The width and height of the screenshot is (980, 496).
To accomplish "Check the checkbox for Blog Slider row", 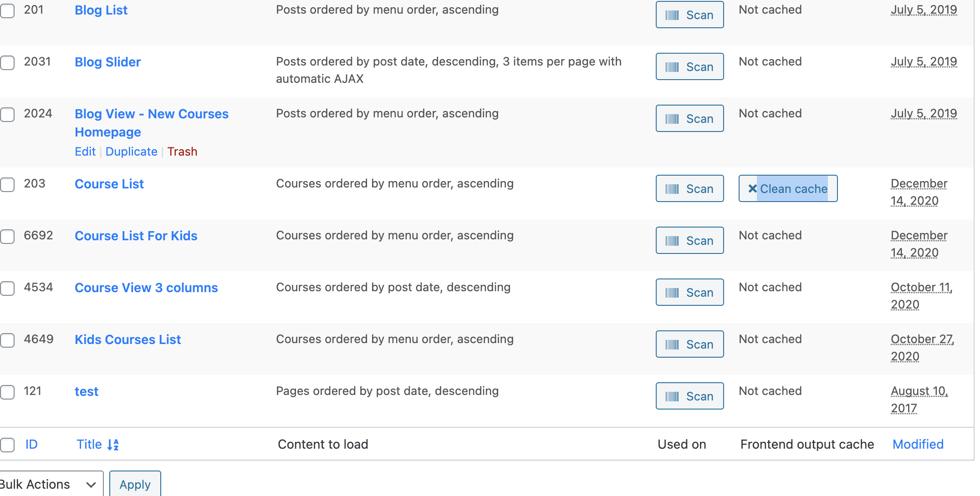I will 7,62.
